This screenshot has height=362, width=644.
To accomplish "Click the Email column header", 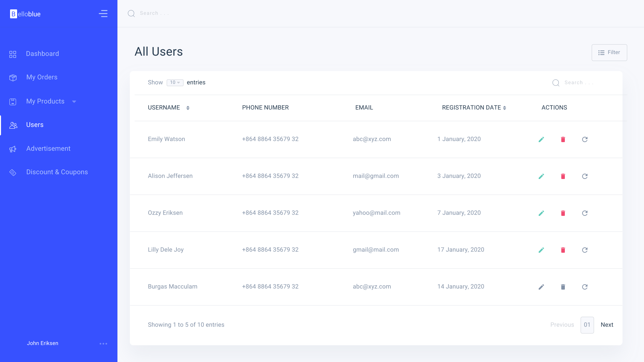I will (364, 108).
